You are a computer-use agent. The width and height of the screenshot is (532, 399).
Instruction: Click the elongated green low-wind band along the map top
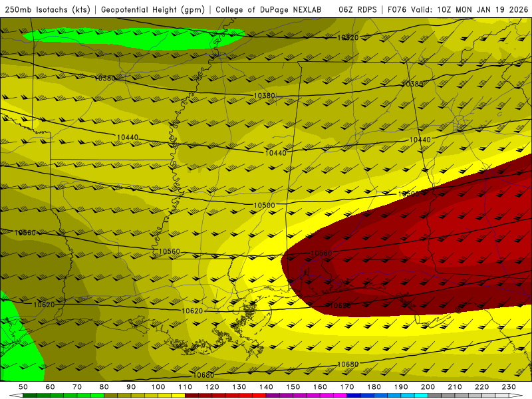pos(134,39)
